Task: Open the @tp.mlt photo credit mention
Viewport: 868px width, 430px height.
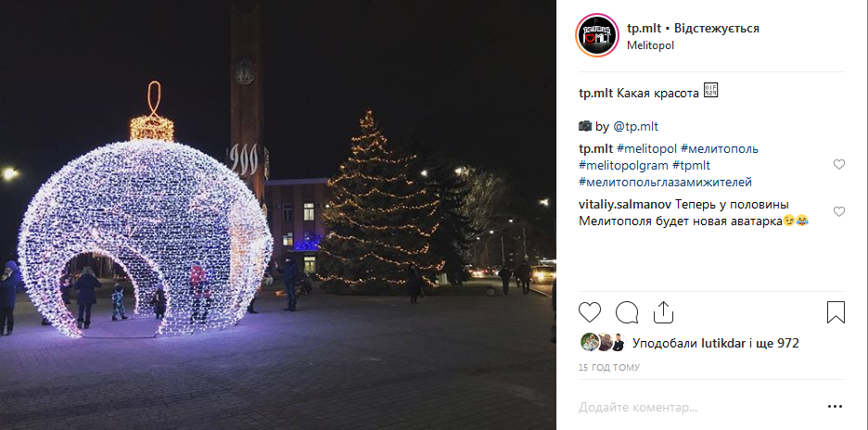Action: (635, 127)
